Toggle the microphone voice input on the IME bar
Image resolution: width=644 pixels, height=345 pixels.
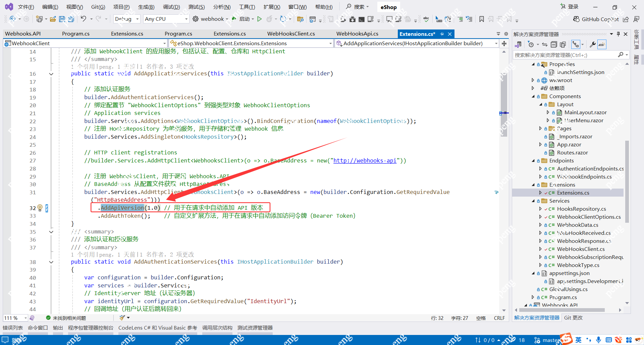coord(598,340)
